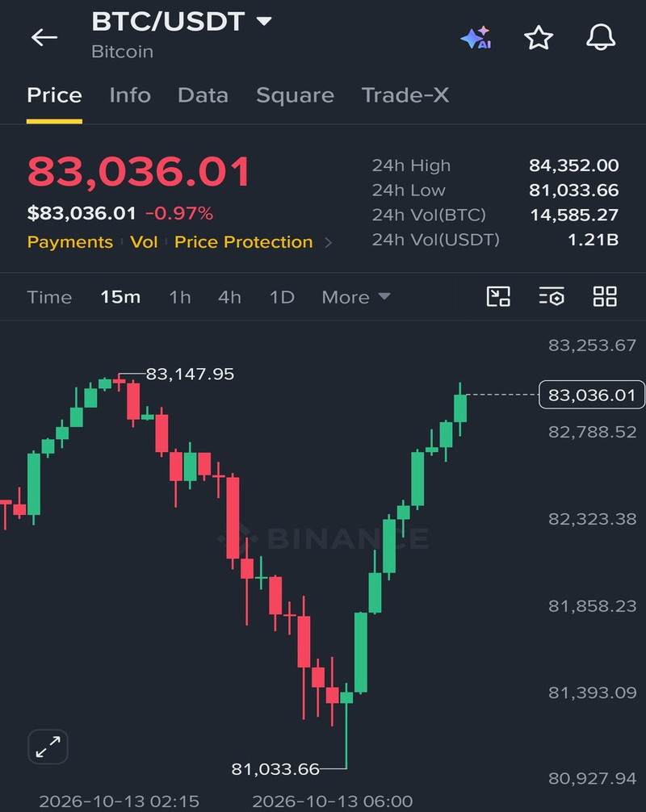Switch to the Info tab
The height and width of the screenshot is (812, 646).
(x=130, y=95)
